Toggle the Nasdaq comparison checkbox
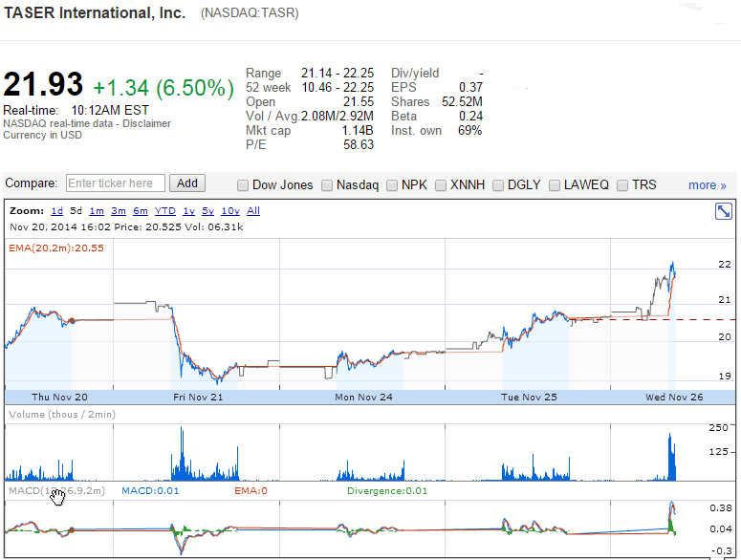This screenshot has height=560, width=741. pos(327,185)
